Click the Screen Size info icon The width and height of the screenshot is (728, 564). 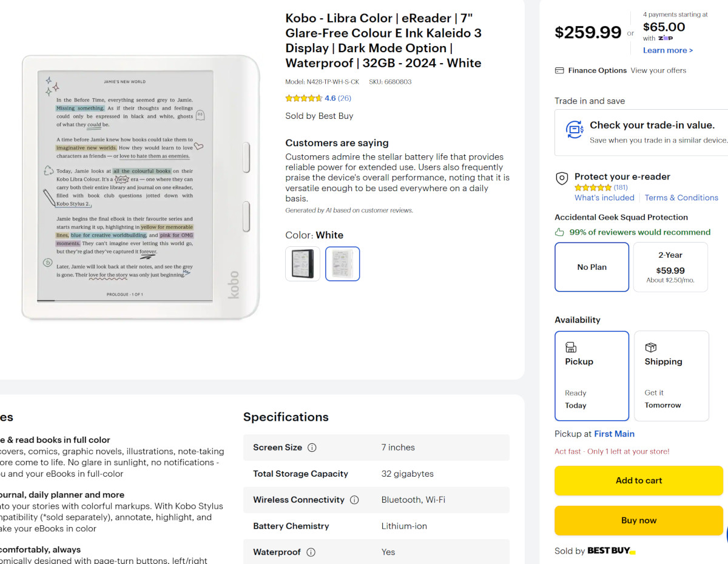(312, 448)
